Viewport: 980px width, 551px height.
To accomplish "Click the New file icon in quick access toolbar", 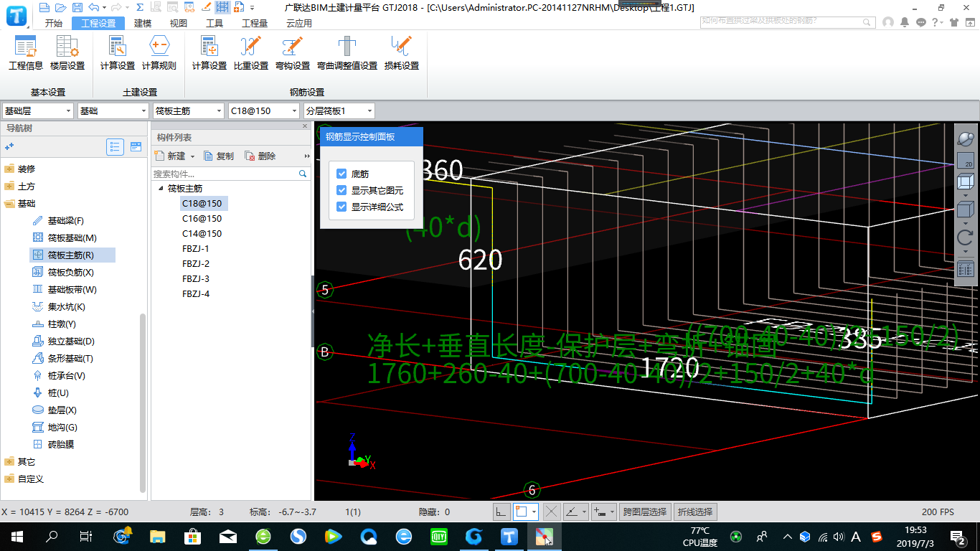I will pos(44,7).
